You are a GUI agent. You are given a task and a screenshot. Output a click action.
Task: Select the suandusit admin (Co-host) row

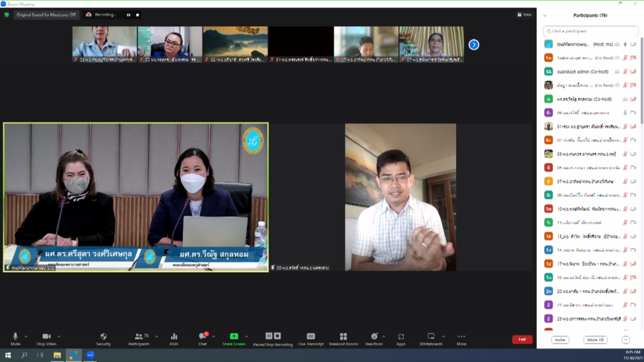click(x=590, y=72)
